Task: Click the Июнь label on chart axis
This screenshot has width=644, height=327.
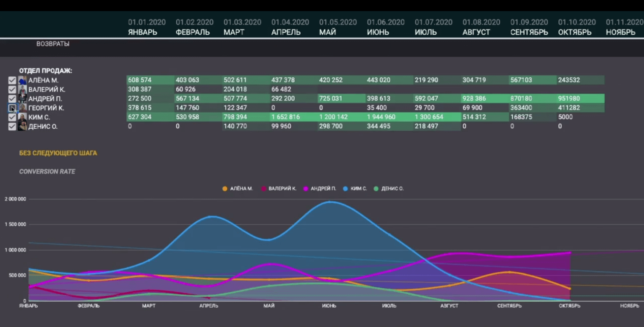Action: click(329, 306)
